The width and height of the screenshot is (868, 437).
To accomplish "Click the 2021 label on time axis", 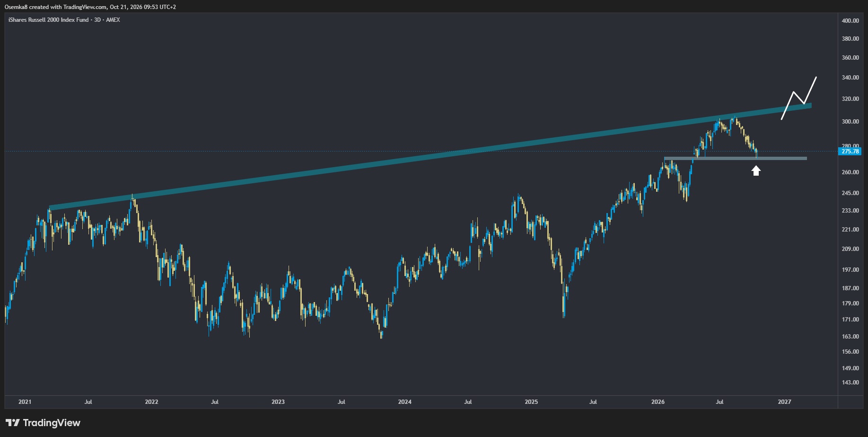I will (25, 402).
